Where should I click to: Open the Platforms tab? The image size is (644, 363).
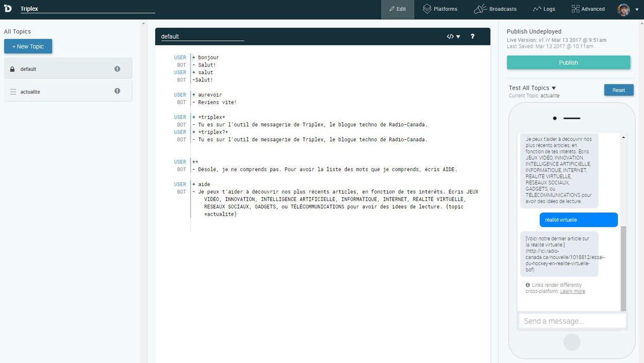pyautogui.click(x=440, y=9)
